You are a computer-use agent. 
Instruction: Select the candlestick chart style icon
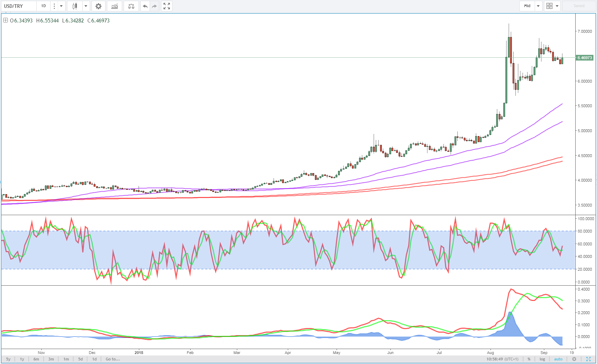pyautogui.click(x=75, y=6)
